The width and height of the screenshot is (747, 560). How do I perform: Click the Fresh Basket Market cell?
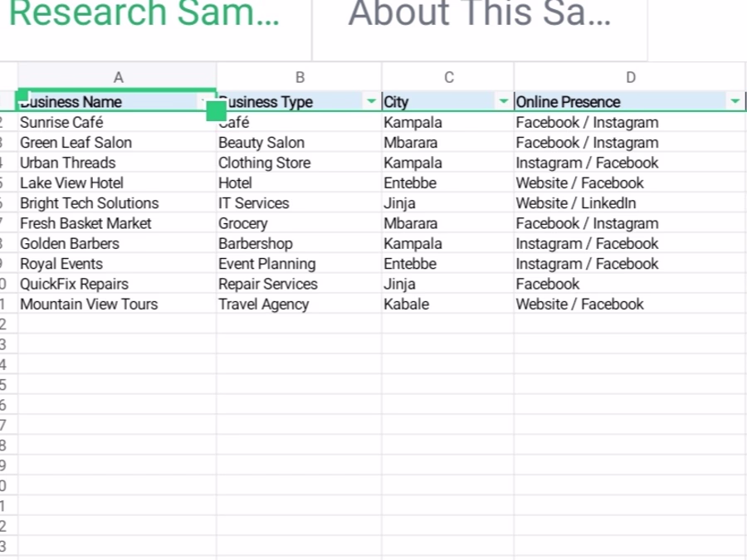pos(117,223)
